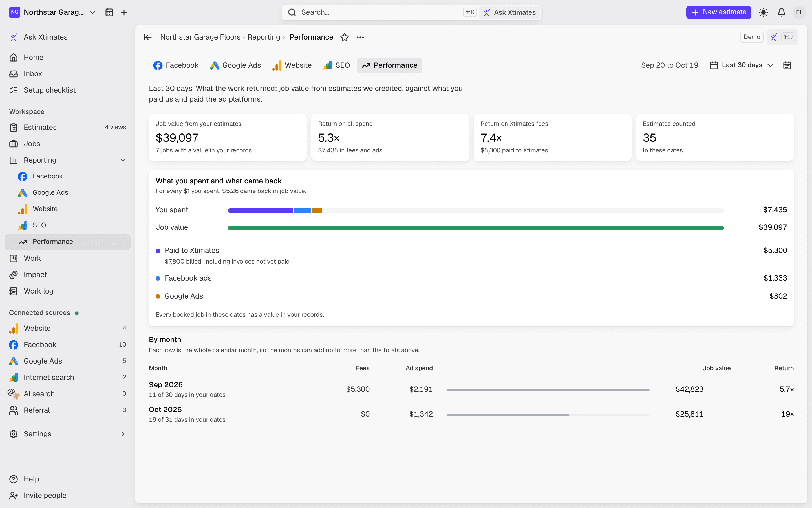Open Jobs in the workspace sidebar

pyautogui.click(x=67, y=144)
